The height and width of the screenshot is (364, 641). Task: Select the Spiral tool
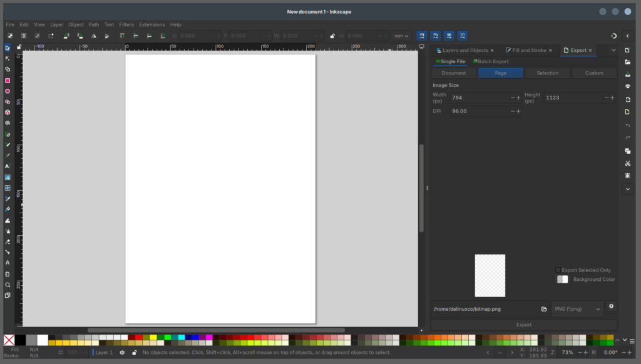pyautogui.click(x=7, y=123)
